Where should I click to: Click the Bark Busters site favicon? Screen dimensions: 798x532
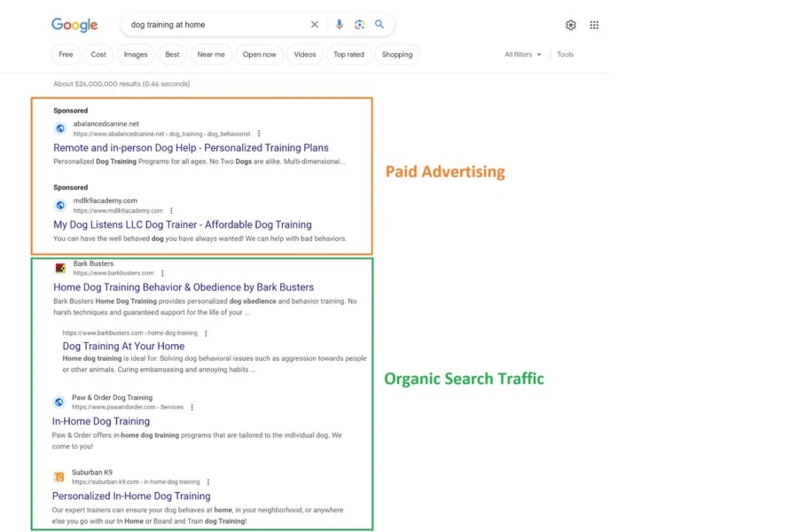(x=59, y=267)
